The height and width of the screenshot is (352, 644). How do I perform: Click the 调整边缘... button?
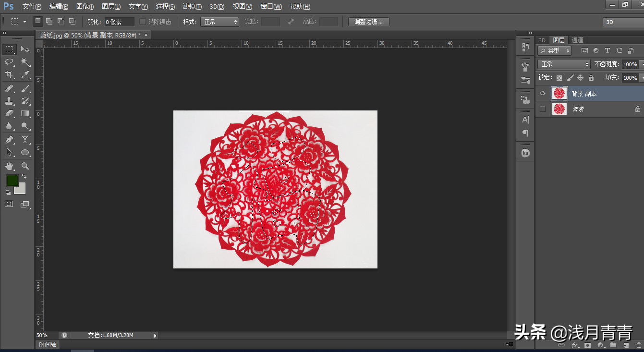tap(368, 22)
